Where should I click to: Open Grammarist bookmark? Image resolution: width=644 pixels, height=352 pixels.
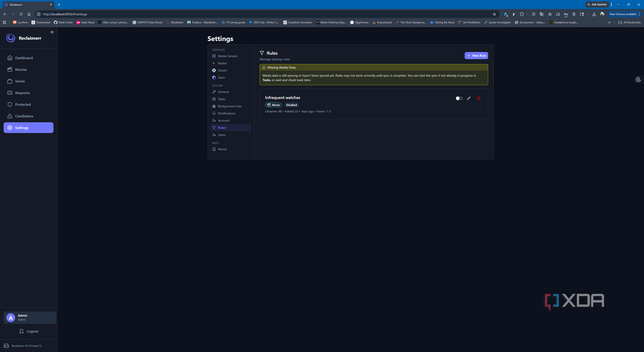tap(41, 22)
